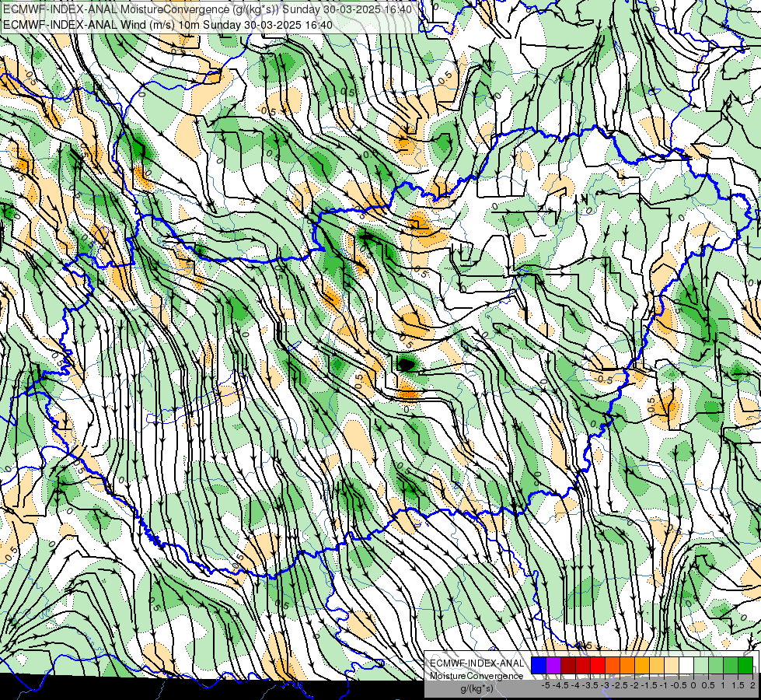Select the Wind (m/s) 10m title line

168,24
